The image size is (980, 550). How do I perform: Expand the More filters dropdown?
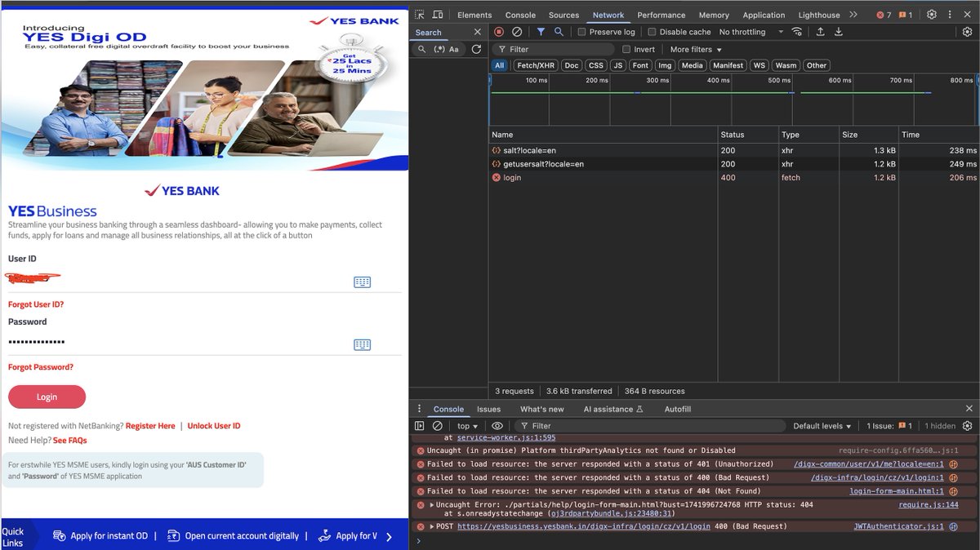696,49
